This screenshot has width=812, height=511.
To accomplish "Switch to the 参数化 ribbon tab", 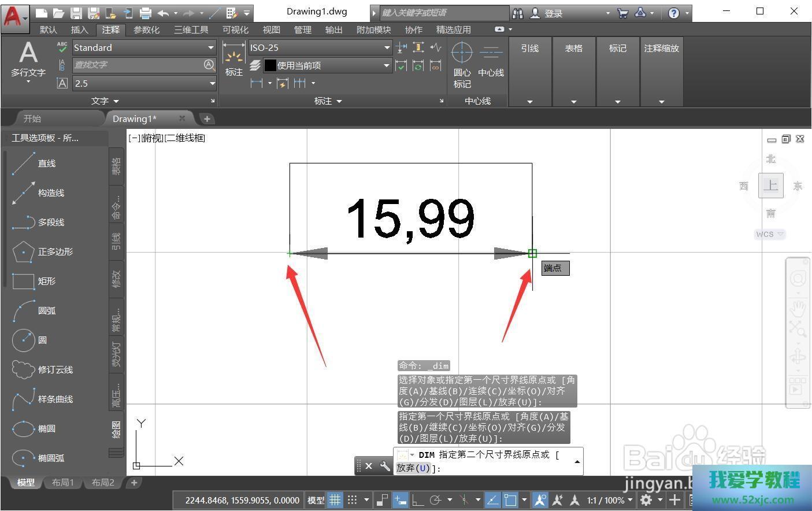I will coord(146,29).
